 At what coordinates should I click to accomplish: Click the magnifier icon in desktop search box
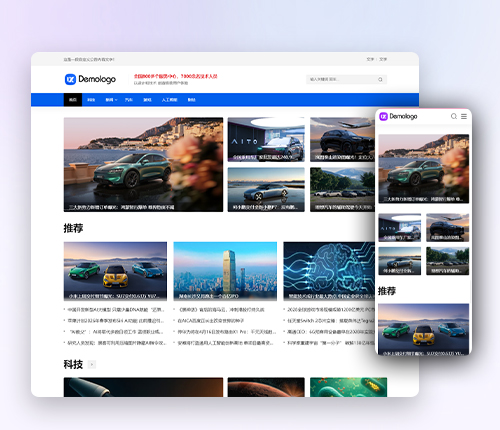[x=380, y=79]
